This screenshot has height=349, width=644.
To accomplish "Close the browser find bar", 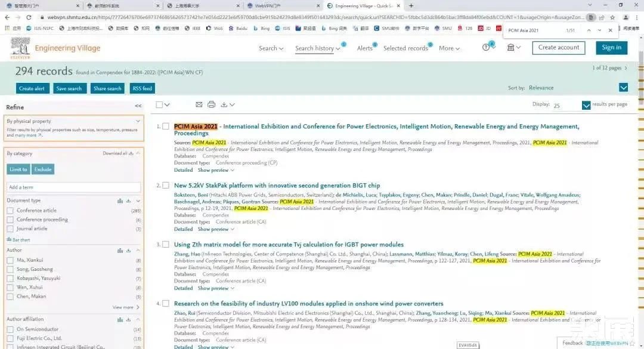I will tap(610, 30).
